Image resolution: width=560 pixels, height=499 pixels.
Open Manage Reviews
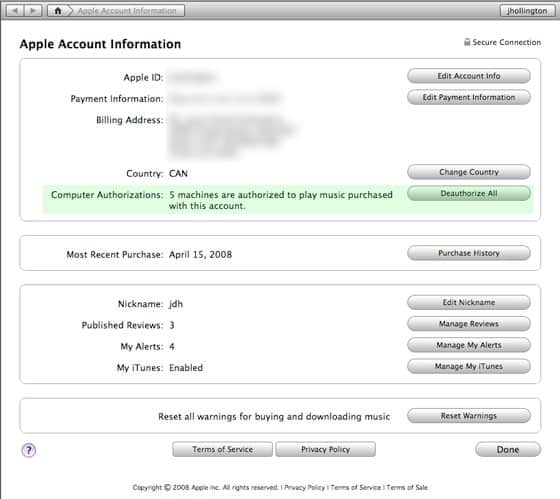(469, 324)
